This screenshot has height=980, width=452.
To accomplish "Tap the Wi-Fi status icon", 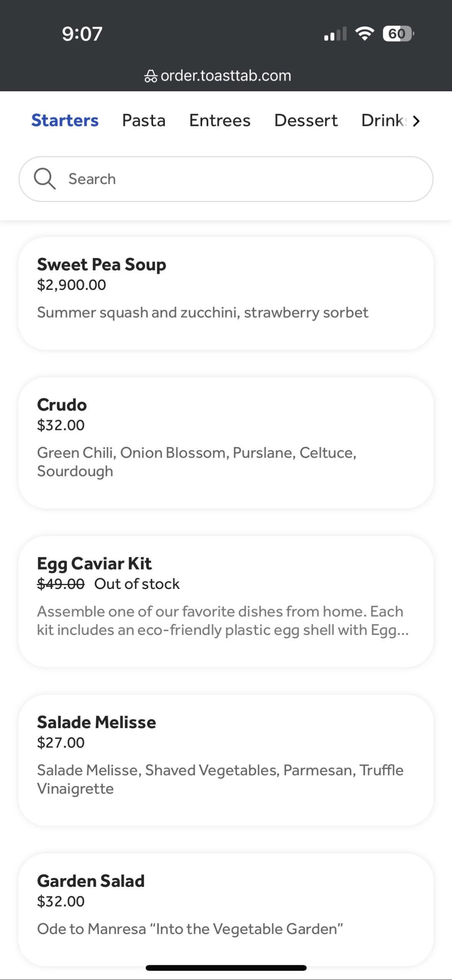I will pyautogui.click(x=364, y=34).
